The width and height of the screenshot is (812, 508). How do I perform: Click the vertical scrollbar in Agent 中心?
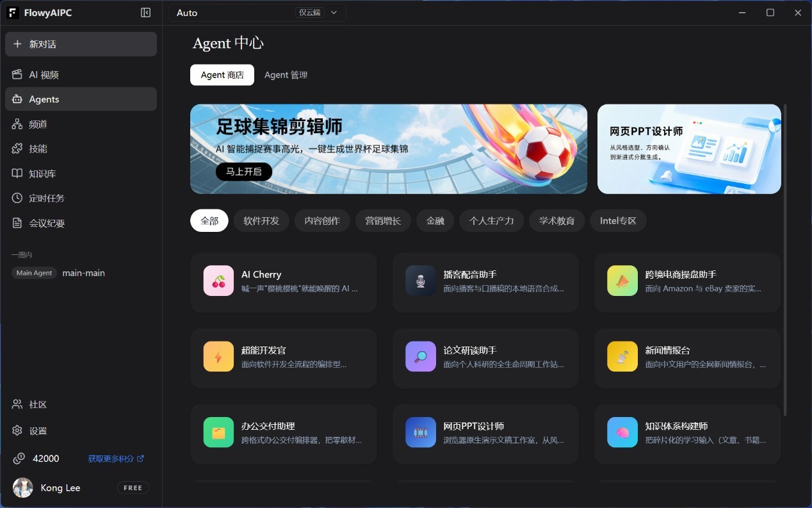785,259
